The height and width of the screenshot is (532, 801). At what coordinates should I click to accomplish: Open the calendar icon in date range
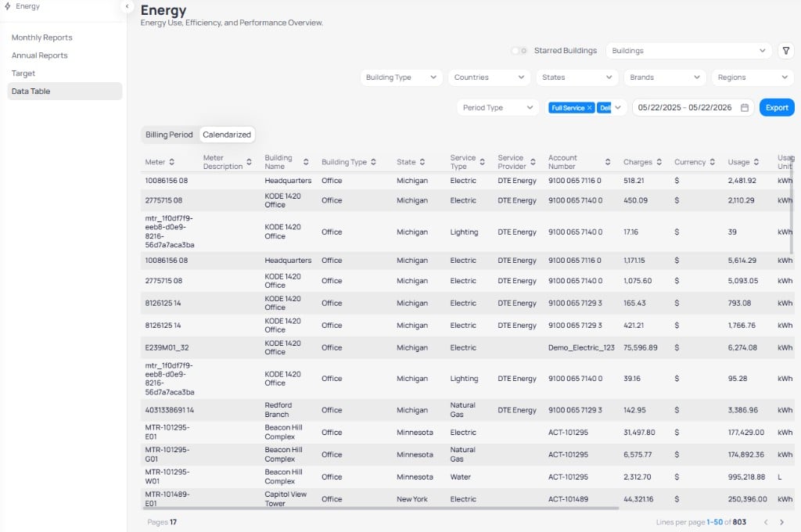coord(745,108)
